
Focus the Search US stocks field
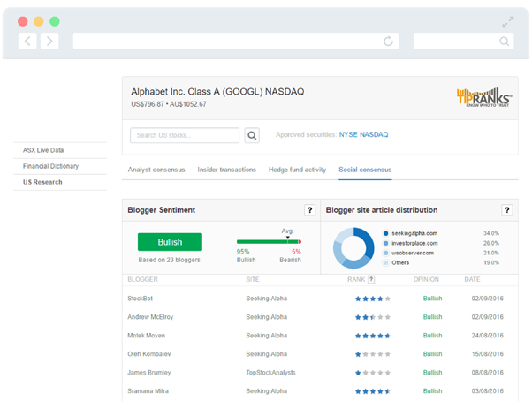click(x=185, y=135)
